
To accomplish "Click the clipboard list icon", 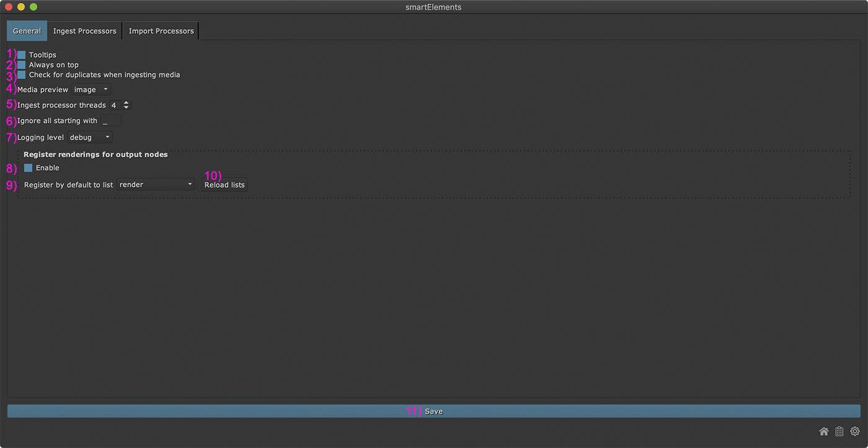I will pos(839,431).
